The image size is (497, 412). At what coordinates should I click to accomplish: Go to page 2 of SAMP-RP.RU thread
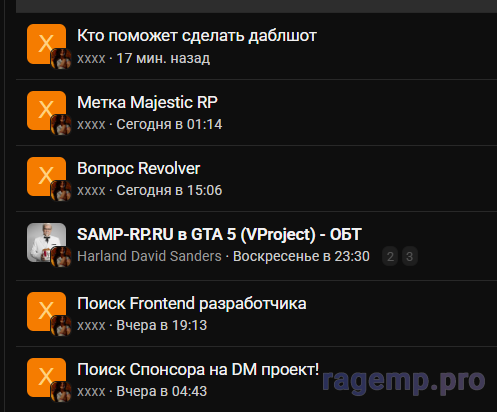coord(390,256)
